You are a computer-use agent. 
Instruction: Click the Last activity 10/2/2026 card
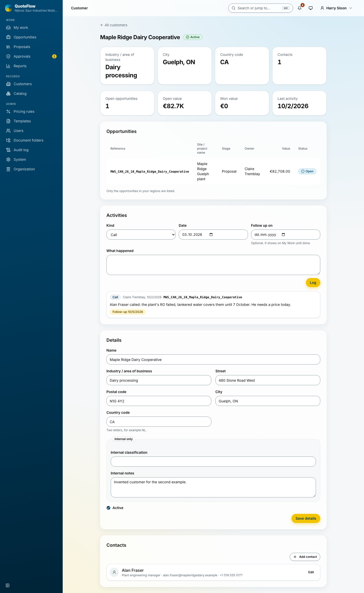(299, 103)
